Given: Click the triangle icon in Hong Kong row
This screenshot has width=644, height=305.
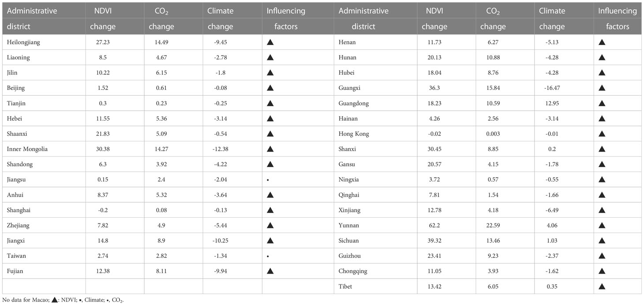Looking at the screenshot, I should point(602,134).
